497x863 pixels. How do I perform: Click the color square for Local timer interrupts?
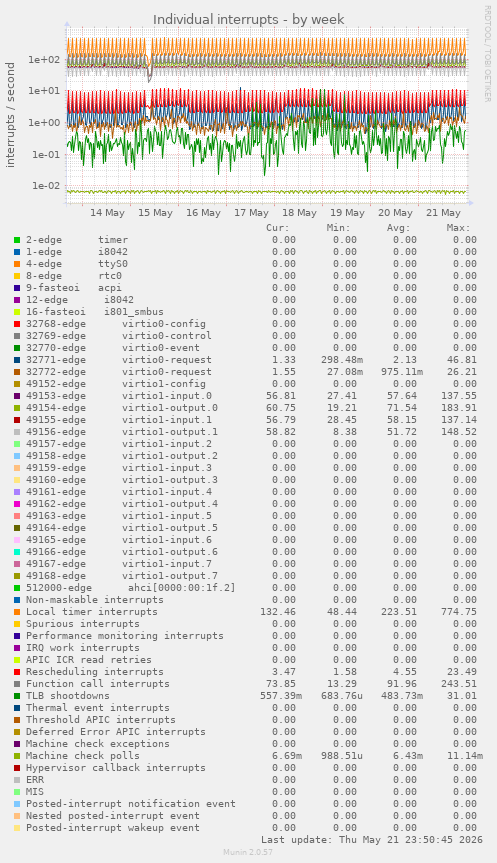tap(17, 612)
